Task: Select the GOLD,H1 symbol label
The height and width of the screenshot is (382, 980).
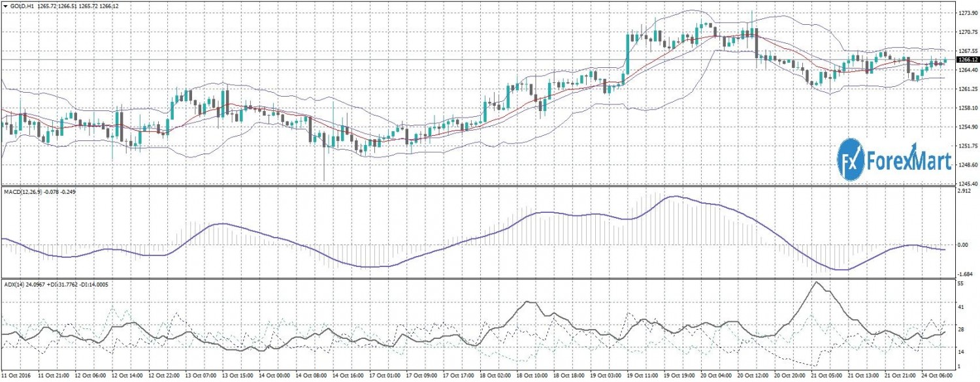Action: tap(21, 7)
